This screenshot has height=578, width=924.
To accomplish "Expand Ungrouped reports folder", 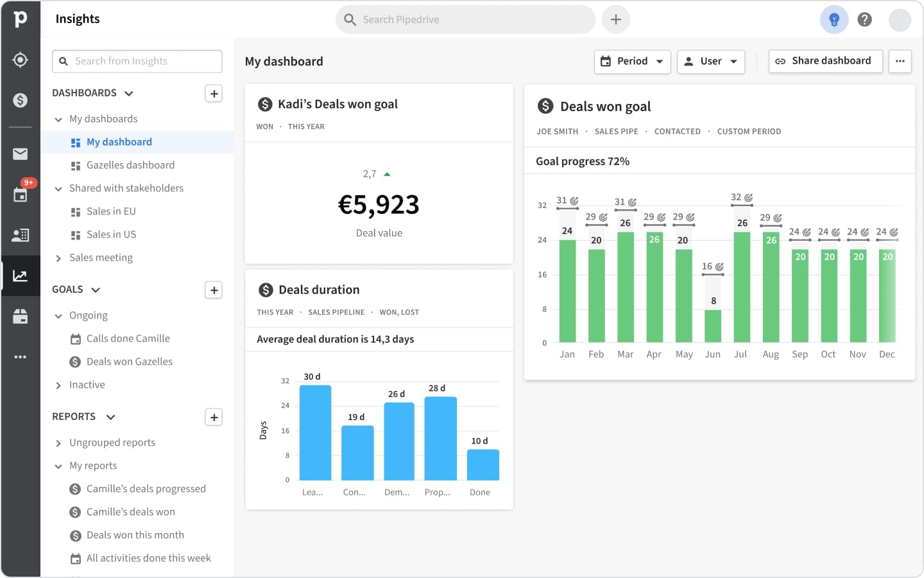I will pos(58,443).
